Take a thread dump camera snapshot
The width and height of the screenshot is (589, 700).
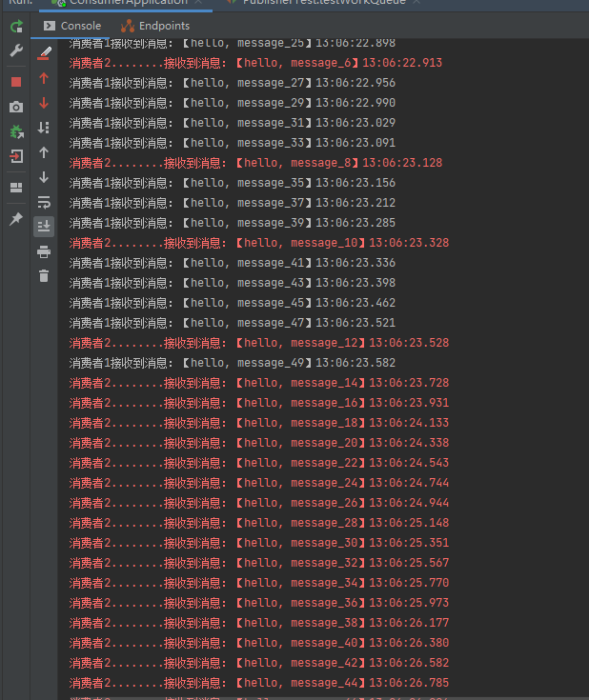tap(16, 107)
